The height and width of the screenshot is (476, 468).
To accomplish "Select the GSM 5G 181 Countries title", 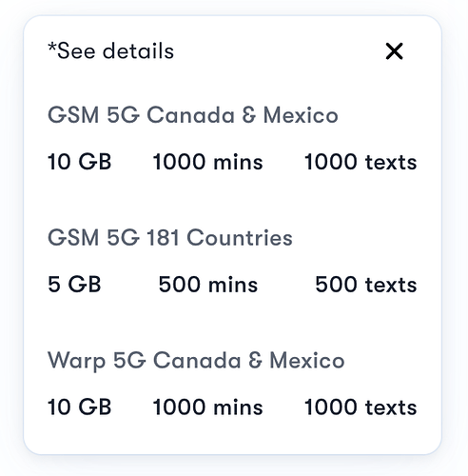I will tap(170, 237).
